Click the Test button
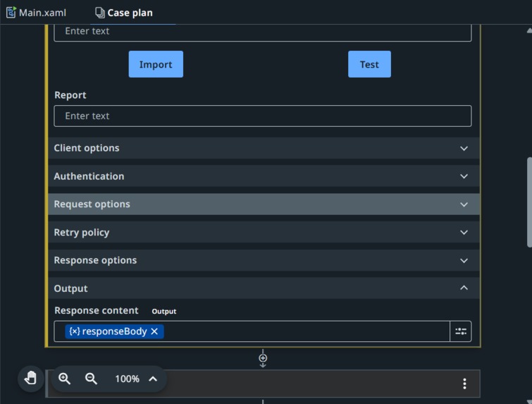Viewport: 532px width, 404px height. click(369, 64)
